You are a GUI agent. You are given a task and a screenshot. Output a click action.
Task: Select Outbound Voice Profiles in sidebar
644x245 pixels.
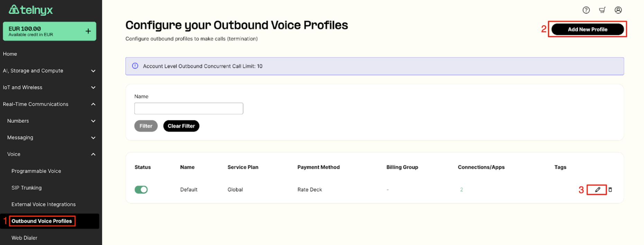click(x=42, y=221)
